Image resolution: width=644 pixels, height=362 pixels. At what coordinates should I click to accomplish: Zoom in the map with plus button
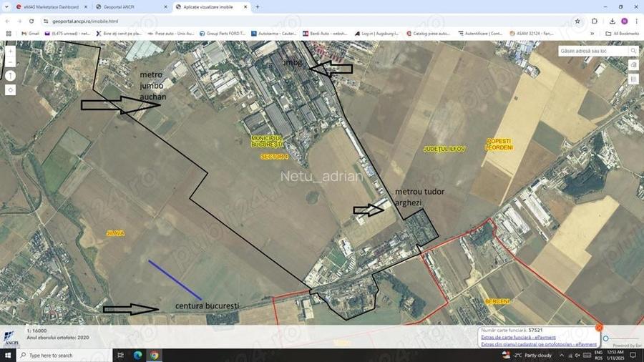pos(10,52)
